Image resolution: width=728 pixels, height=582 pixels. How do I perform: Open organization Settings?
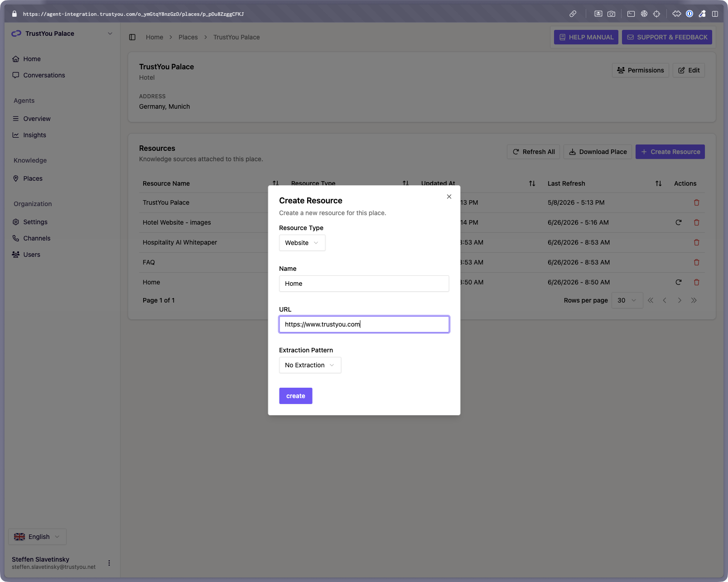[35, 222]
